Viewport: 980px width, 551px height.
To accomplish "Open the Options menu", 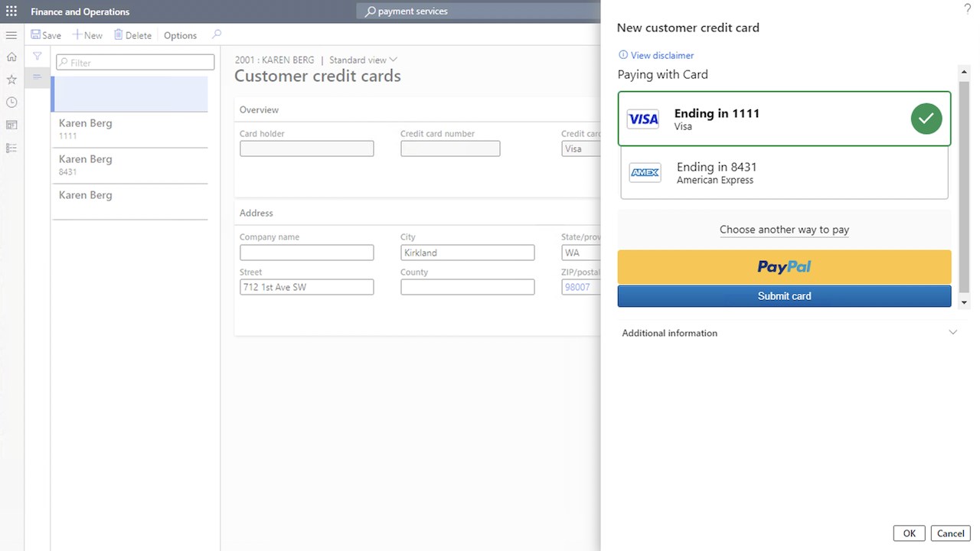I will [180, 35].
